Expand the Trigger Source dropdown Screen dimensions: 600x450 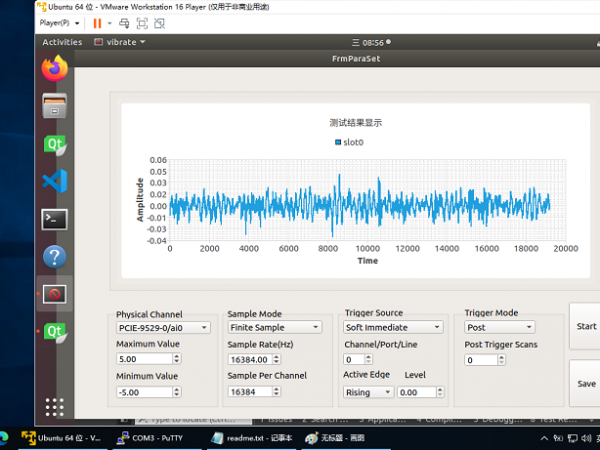[x=393, y=327]
